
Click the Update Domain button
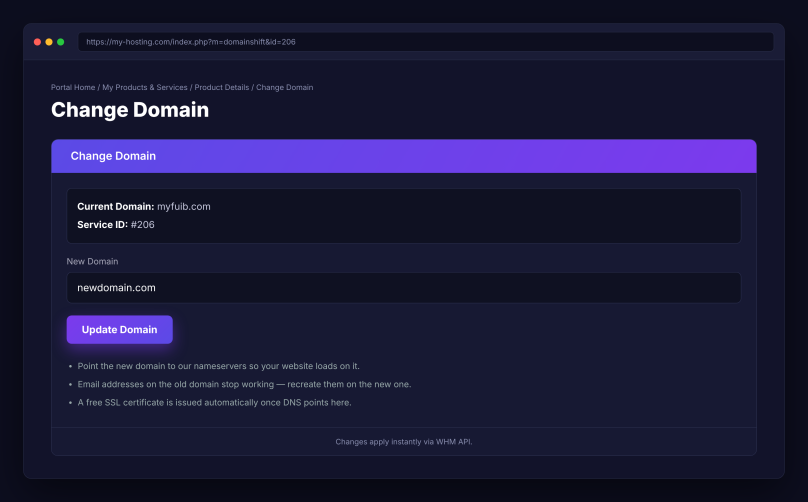pos(120,329)
